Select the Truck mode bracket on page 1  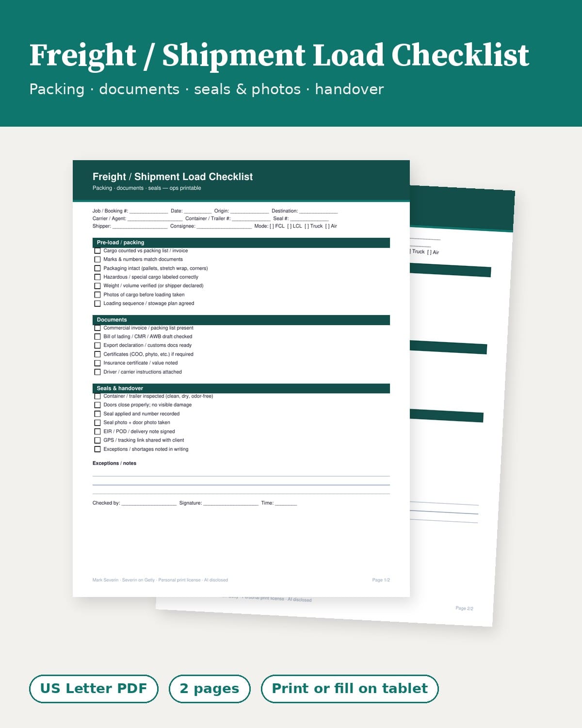307,226
